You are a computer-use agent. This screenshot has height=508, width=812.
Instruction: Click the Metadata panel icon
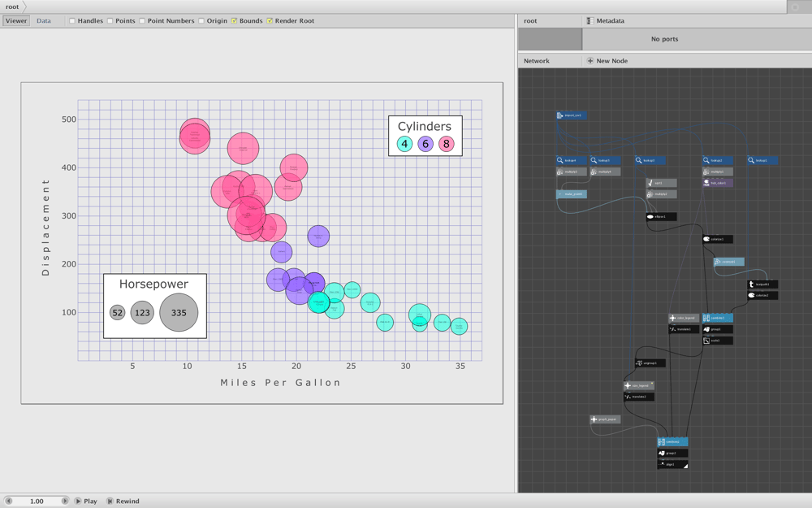(590, 21)
